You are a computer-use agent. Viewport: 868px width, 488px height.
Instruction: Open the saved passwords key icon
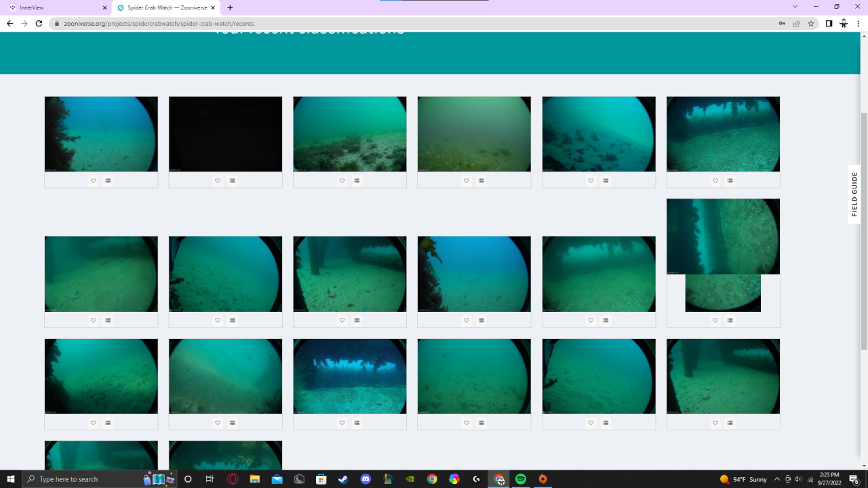pyautogui.click(x=782, y=23)
